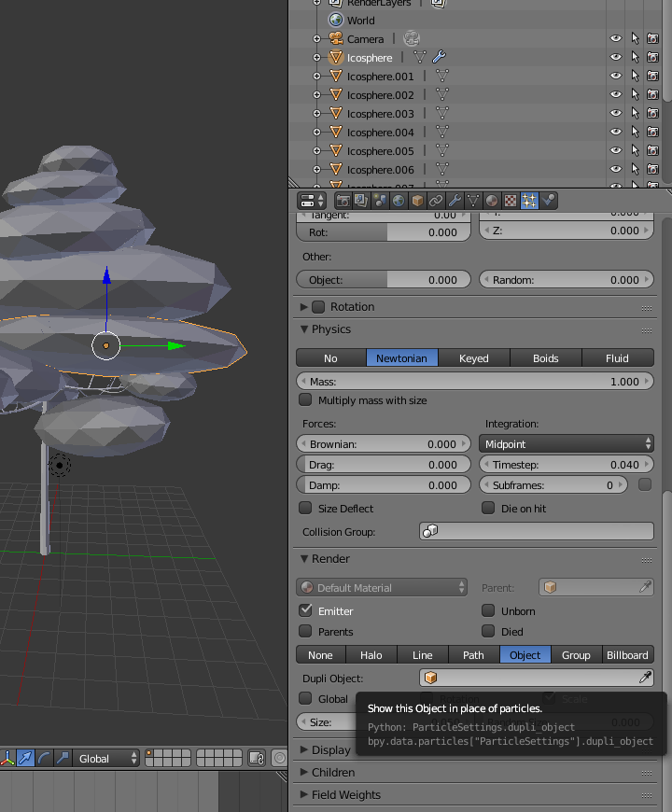Select the Scale manipulator icon
Image resolution: width=672 pixels, height=812 pixels.
pos(63,759)
